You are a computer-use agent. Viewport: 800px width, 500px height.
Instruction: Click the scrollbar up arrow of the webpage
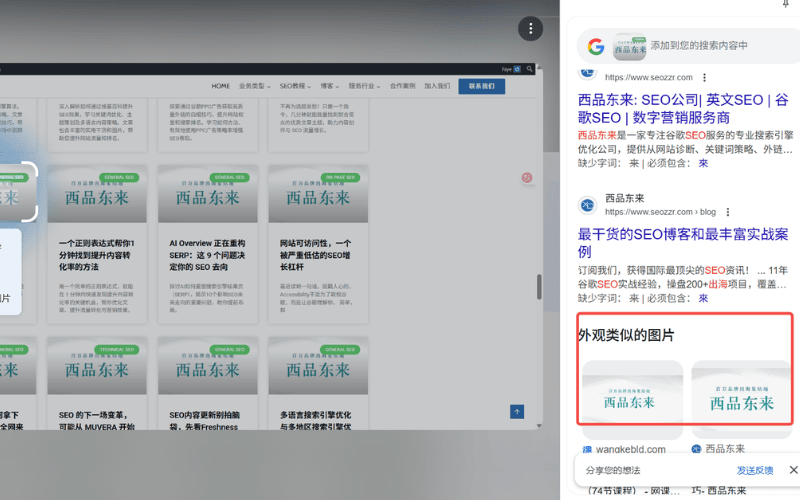click(x=539, y=68)
